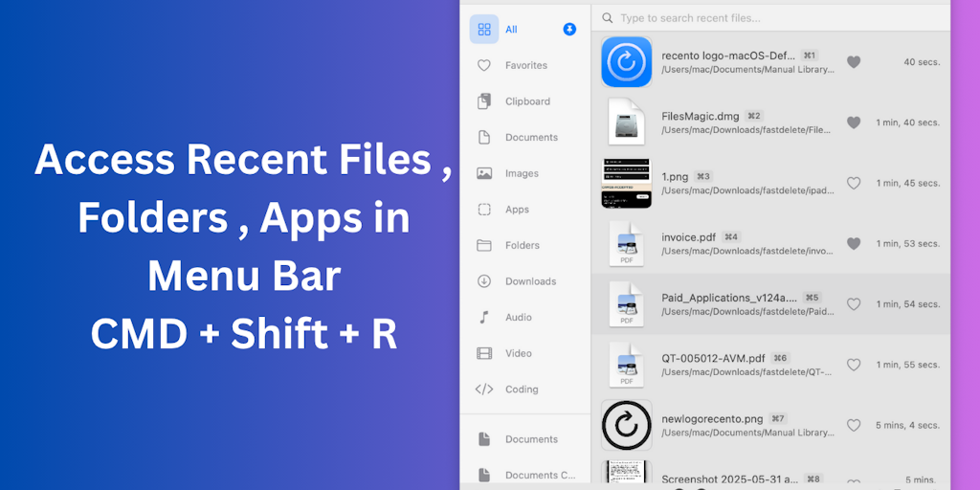Switch to the Images category
980x490 pixels.
522,173
